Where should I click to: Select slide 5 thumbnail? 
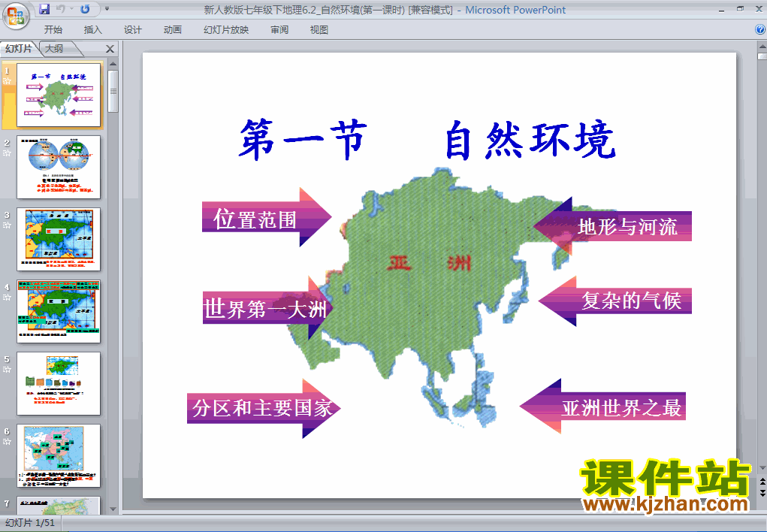tap(59, 384)
